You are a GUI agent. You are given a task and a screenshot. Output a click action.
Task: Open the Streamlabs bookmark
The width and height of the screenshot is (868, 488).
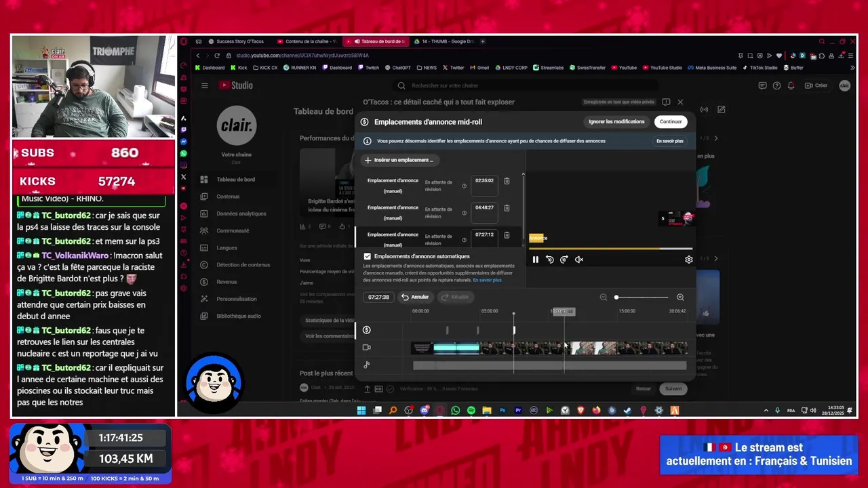coord(548,68)
